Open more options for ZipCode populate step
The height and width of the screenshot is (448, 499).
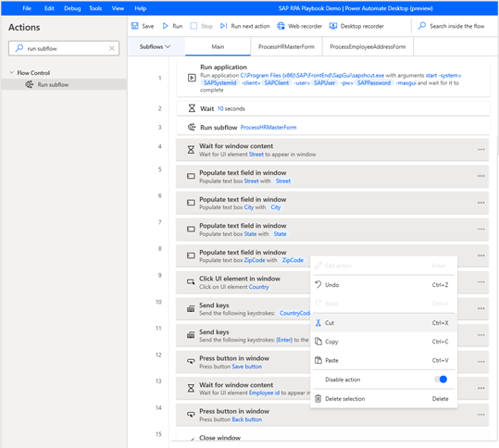(x=480, y=255)
